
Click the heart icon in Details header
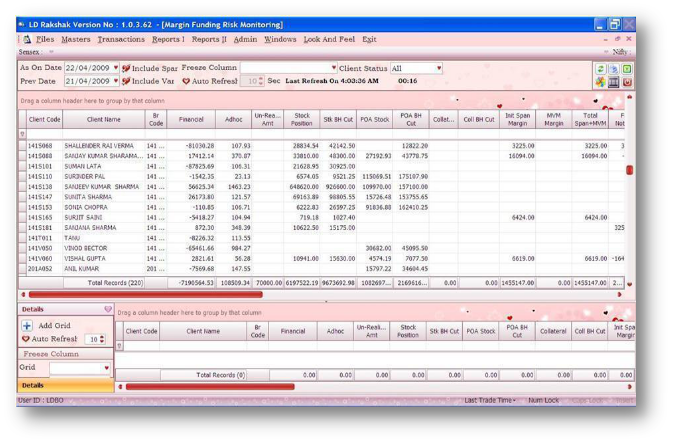tap(107, 310)
